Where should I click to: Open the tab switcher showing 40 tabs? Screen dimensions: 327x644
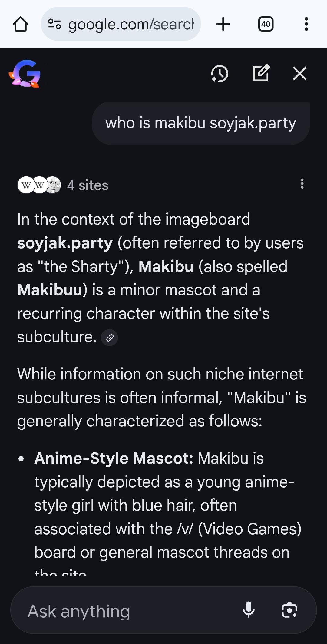(266, 24)
